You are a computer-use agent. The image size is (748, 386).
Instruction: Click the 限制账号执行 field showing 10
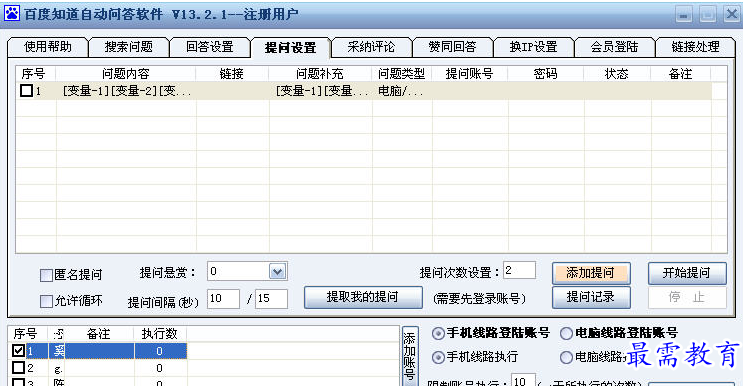523,381
